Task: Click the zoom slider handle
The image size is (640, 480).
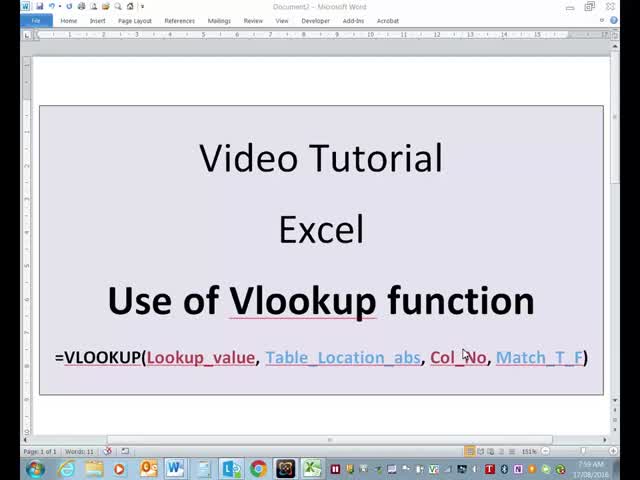Action: (x=584, y=451)
